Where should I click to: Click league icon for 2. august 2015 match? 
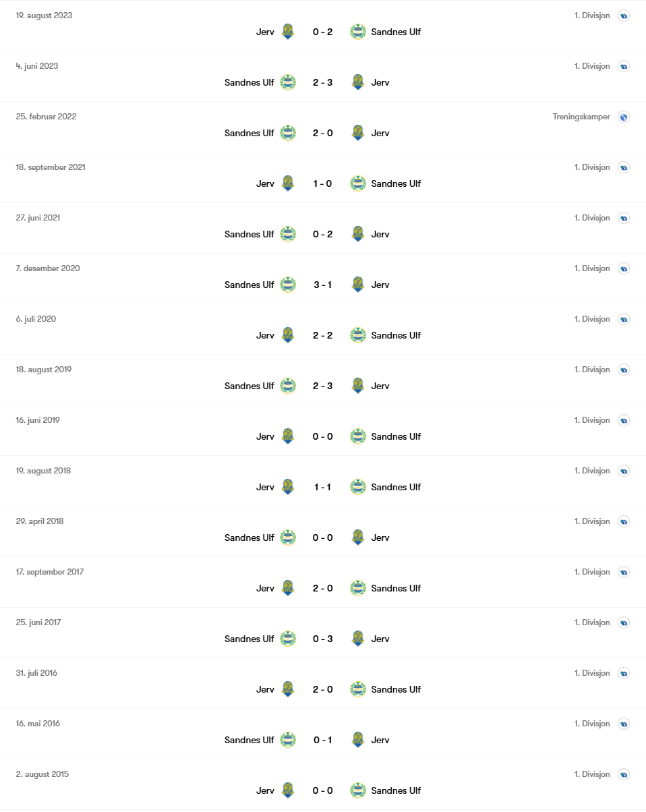click(624, 774)
